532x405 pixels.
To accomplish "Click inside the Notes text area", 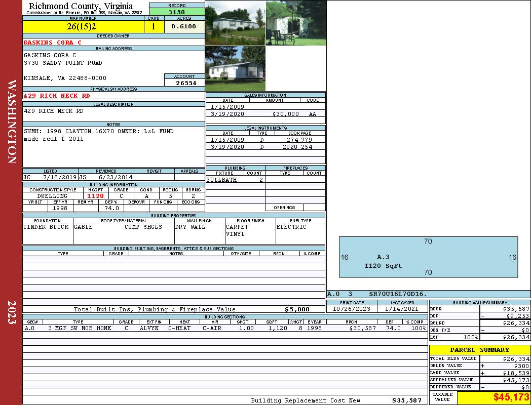I will tap(113, 146).
